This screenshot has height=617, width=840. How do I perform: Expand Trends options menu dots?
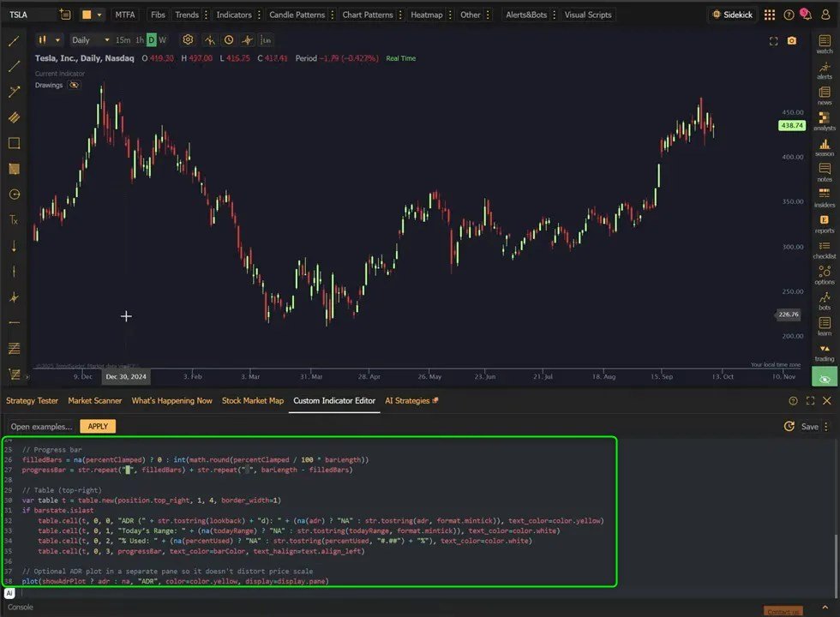pyautogui.click(x=207, y=15)
